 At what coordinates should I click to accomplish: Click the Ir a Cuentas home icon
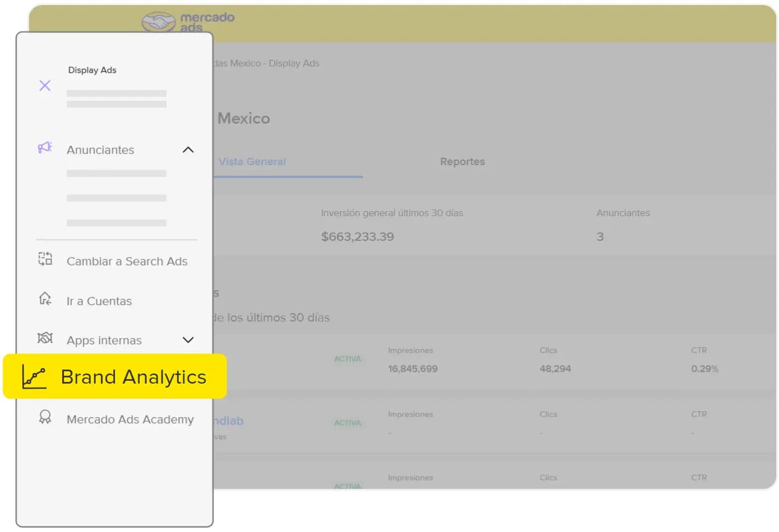click(x=45, y=299)
